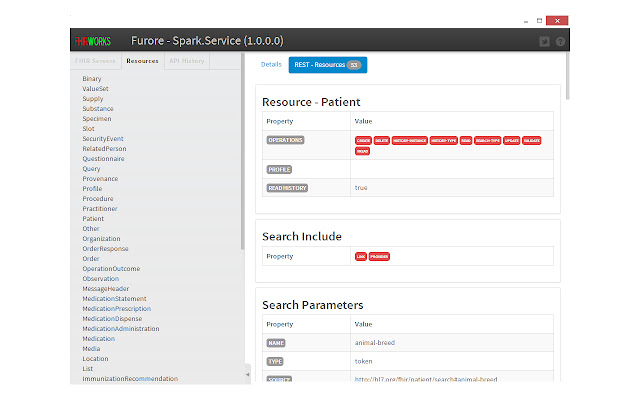640x400 pixels.
Task: Select Query in the resource list
Action: click(91, 169)
